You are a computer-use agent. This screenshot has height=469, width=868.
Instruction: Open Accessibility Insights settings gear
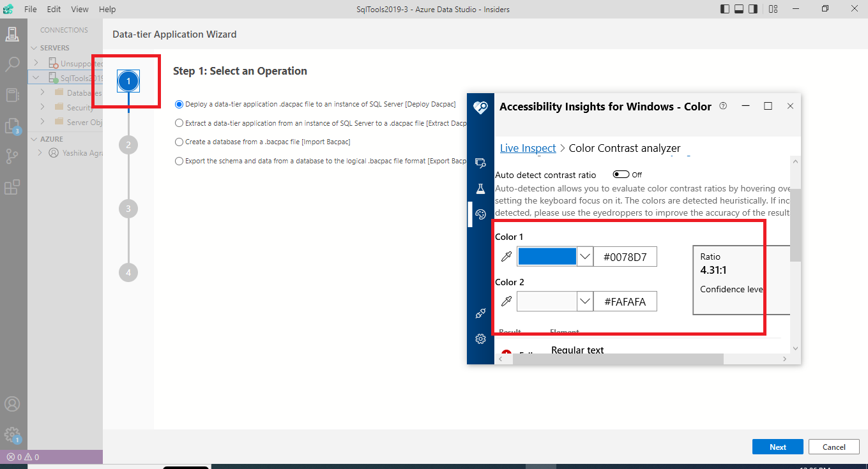pyautogui.click(x=480, y=339)
